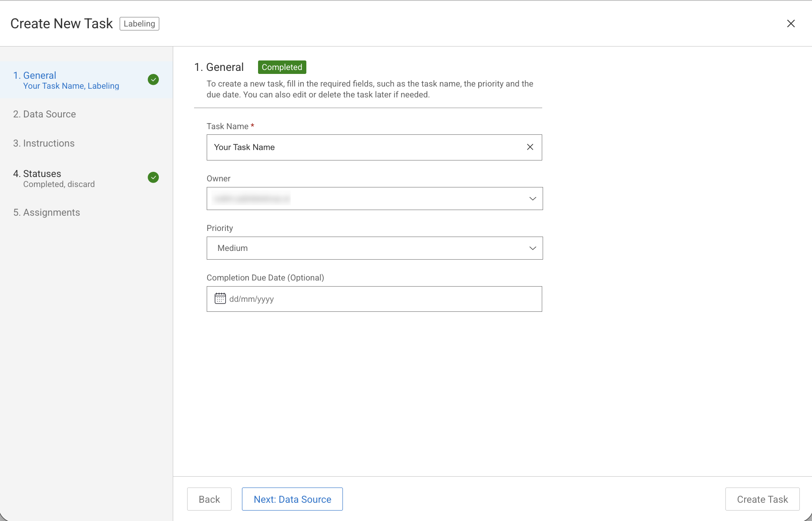Expand the Owner dropdown
The width and height of the screenshot is (812, 521).
pos(375,198)
